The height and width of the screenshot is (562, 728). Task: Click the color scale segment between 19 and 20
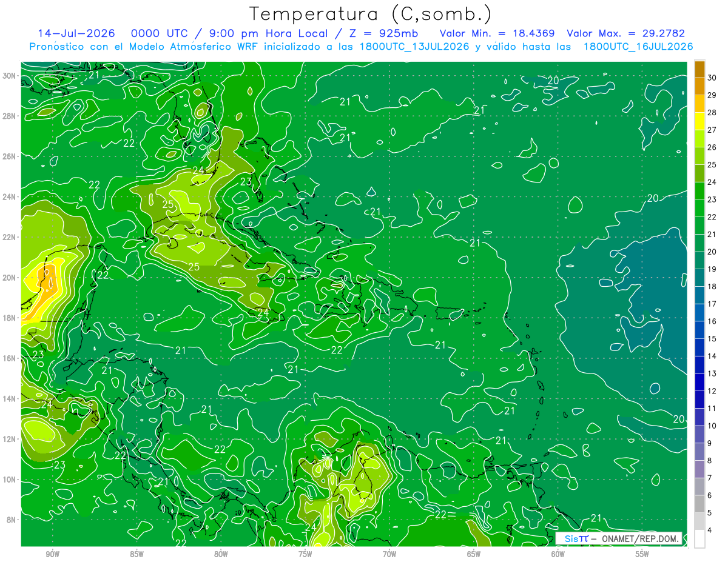[x=699, y=261]
